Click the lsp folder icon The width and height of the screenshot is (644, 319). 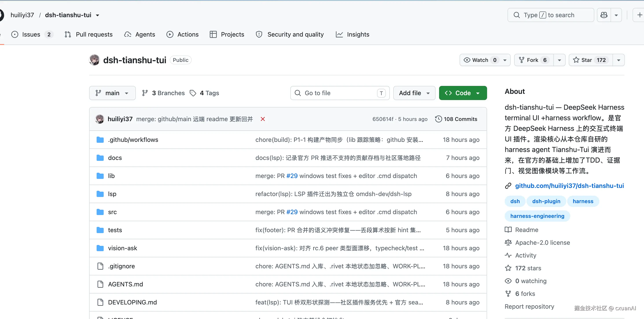(x=100, y=194)
